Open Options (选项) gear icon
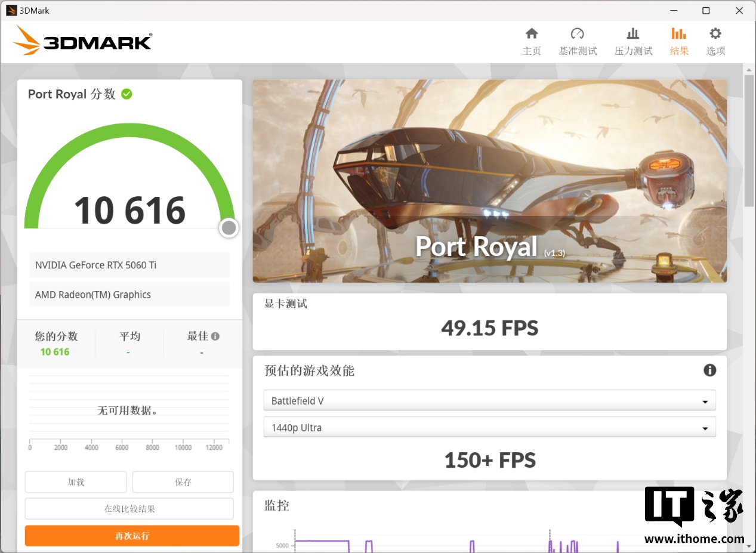 [x=715, y=34]
